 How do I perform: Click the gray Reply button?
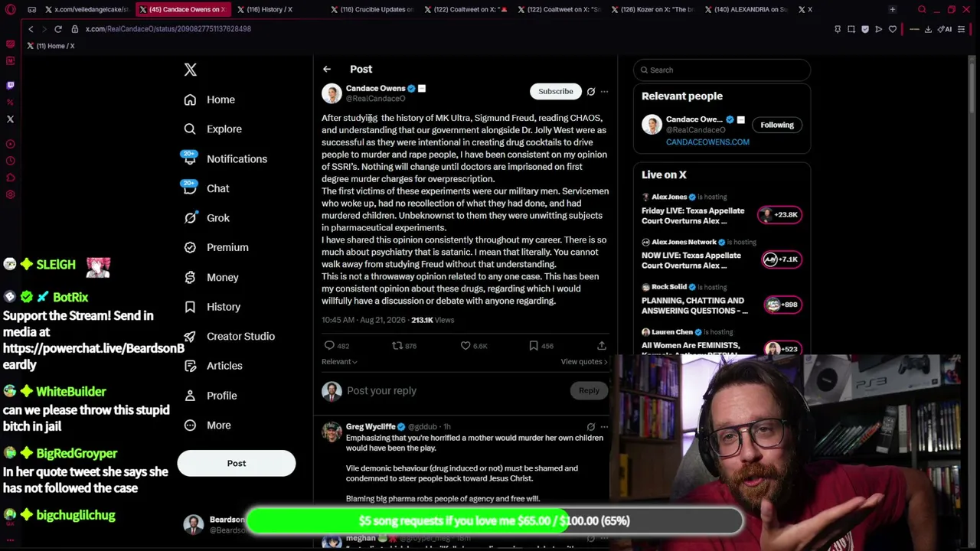[589, 391]
